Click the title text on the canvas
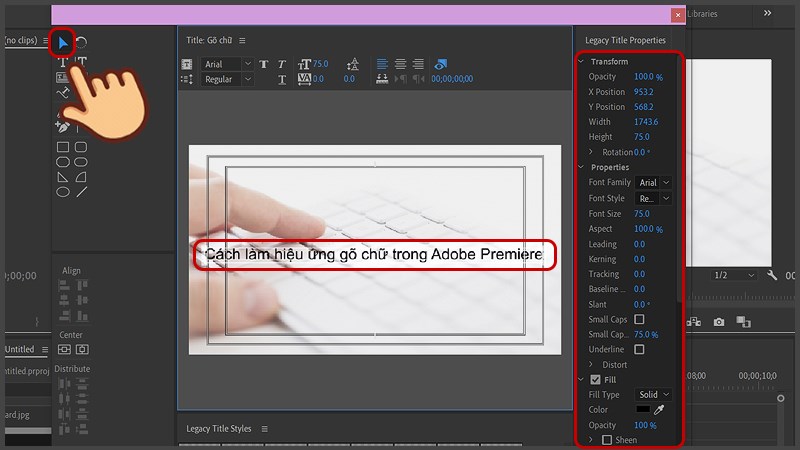This screenshot has width=800, height=450. 374,254
